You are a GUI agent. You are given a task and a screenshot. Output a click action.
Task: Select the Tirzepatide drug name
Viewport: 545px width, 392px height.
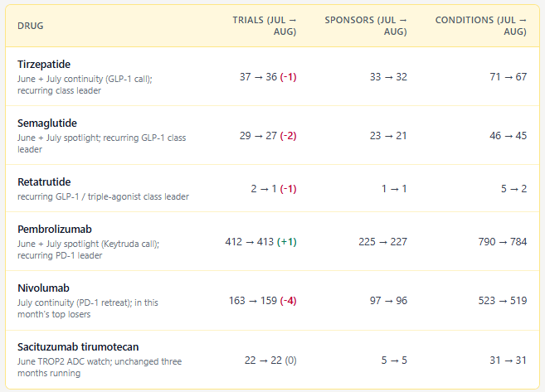44,65
